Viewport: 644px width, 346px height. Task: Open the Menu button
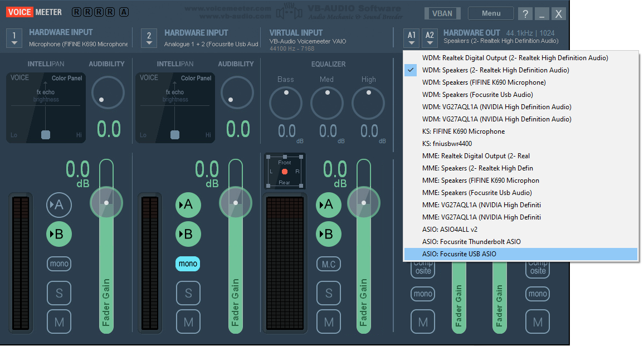(x=491, y=13)
